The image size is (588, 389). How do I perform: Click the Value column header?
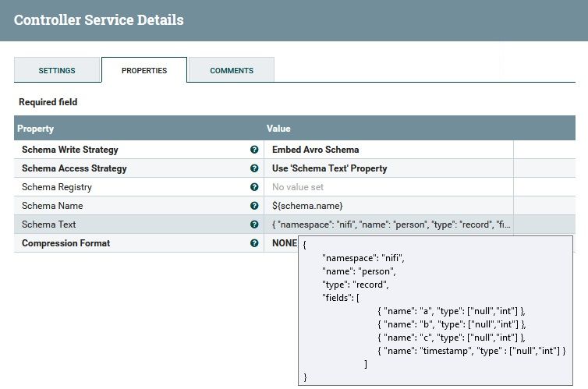(279, 129)
